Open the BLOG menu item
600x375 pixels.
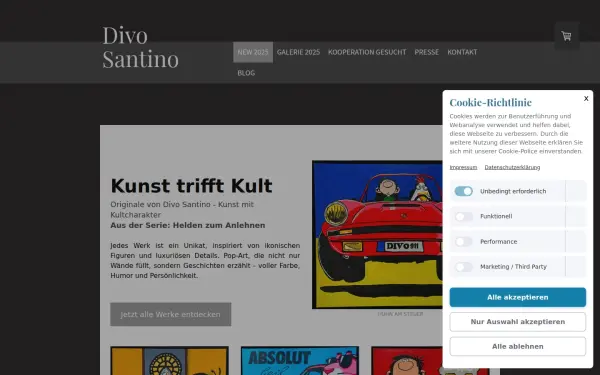point(246,73)
